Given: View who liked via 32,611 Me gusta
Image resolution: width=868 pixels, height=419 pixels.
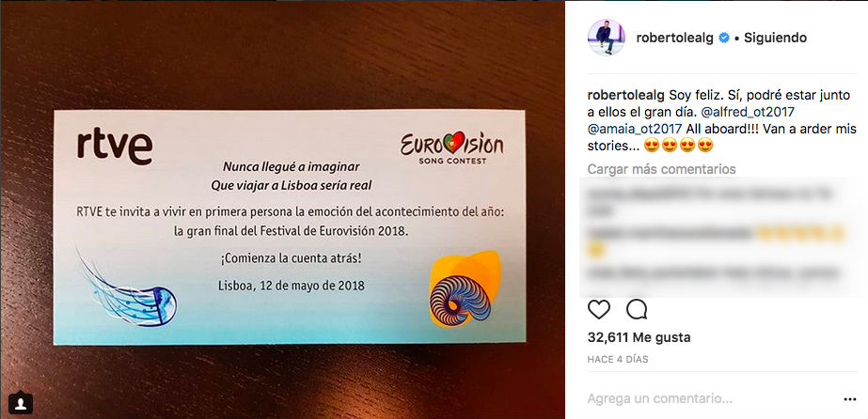Looking at the screenshot, I should 639,337.
